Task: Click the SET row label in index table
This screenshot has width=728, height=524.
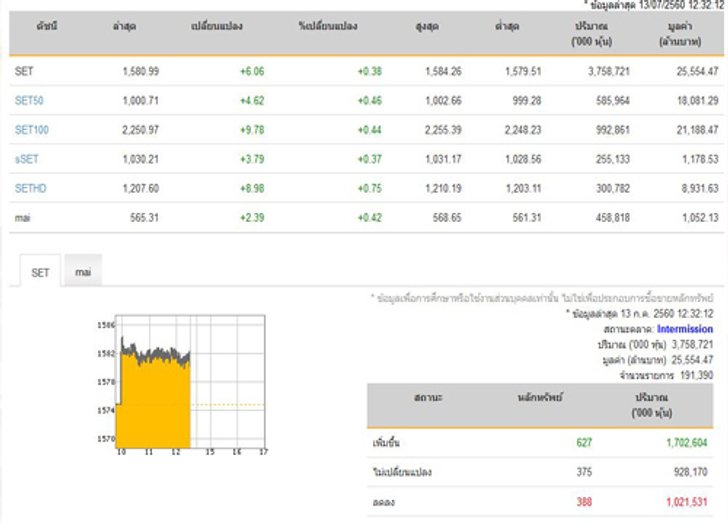Action: coord(24,71)
